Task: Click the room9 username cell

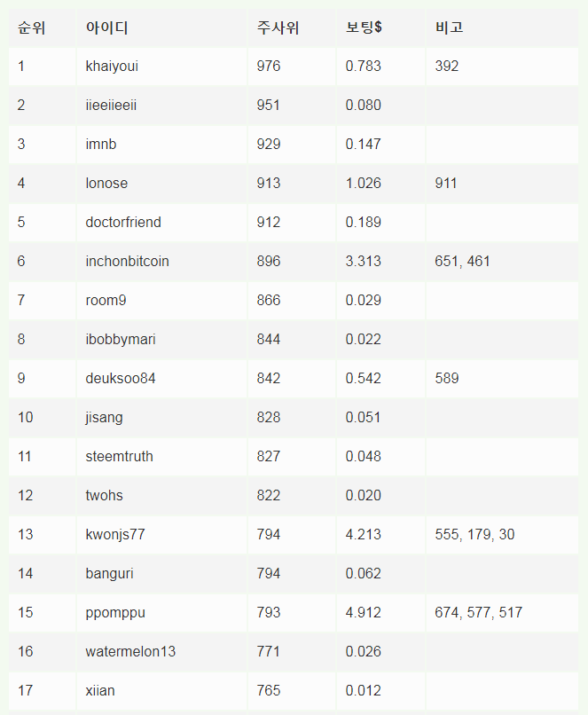Action: [106, 300]
